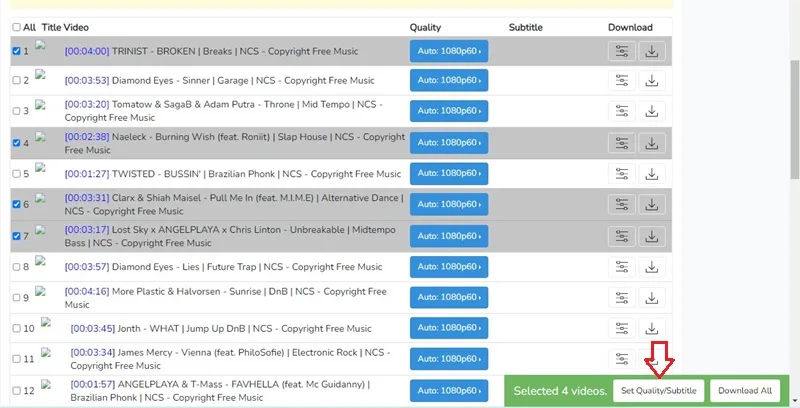
Task: Check video 5 TWISTED - BUSSIN' checkbox
Action: tap(16, 173)
